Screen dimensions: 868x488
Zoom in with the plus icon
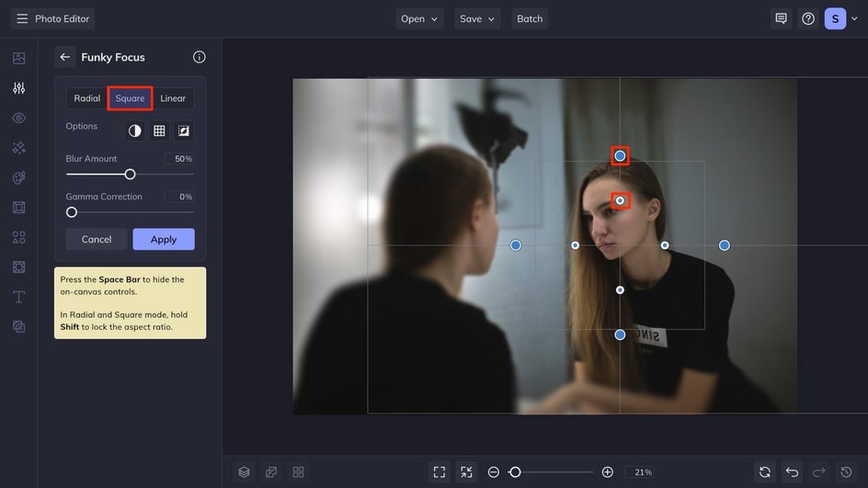coord(607,472)
